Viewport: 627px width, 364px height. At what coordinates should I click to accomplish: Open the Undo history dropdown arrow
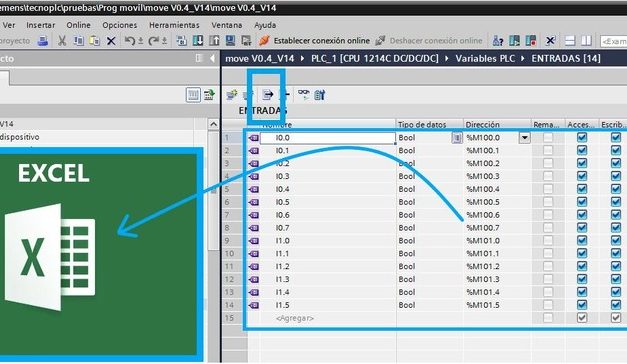141,41
